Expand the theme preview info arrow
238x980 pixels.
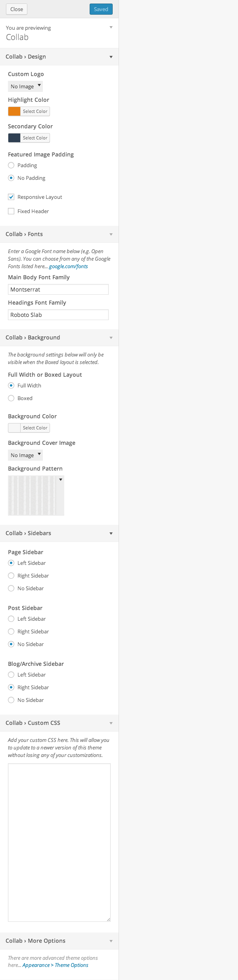coord(111,27)
